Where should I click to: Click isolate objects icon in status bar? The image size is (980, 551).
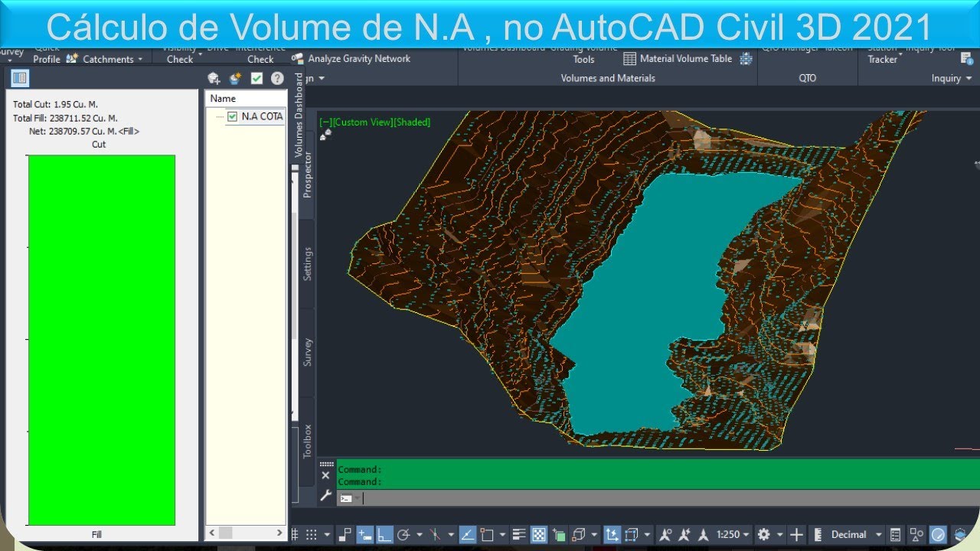[916, 534]
